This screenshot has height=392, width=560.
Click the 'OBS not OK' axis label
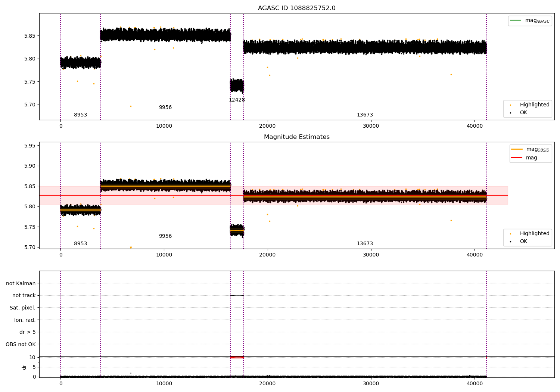(x=21, y=344)
